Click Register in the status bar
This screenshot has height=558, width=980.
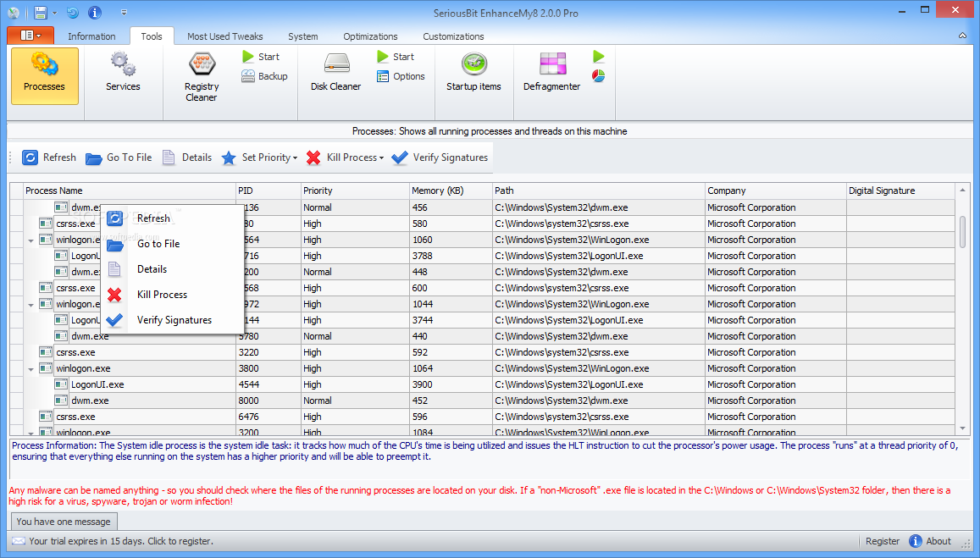click(x=883, y=541)
